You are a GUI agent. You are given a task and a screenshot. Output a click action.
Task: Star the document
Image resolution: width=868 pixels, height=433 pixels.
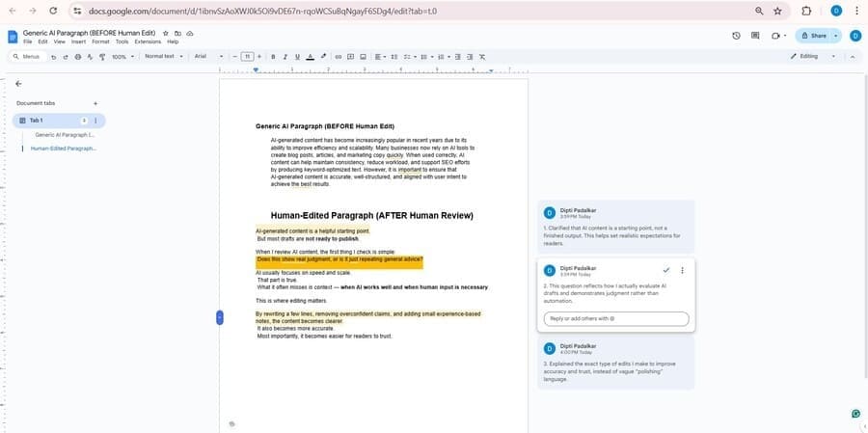(x=166, y=33)
